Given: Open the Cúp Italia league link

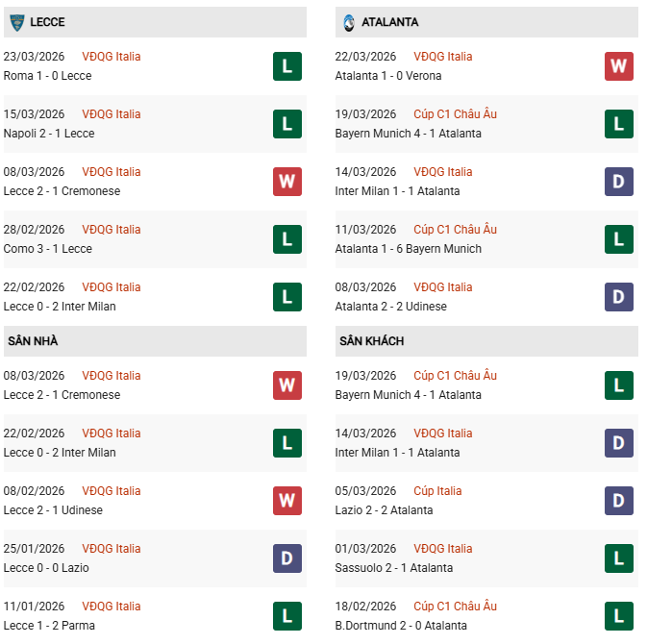Looking at the screenshot, I should [437, 491].
